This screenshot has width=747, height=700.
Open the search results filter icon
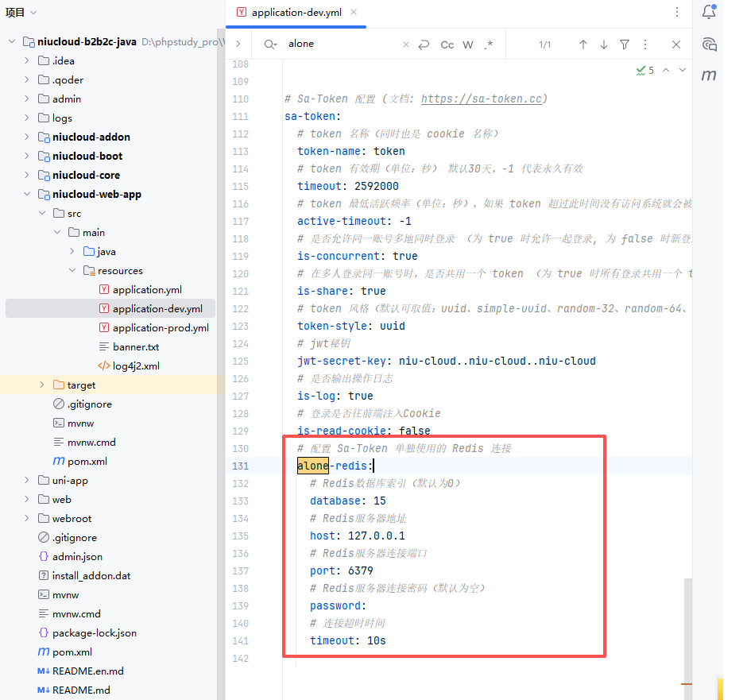pos(625,44)
